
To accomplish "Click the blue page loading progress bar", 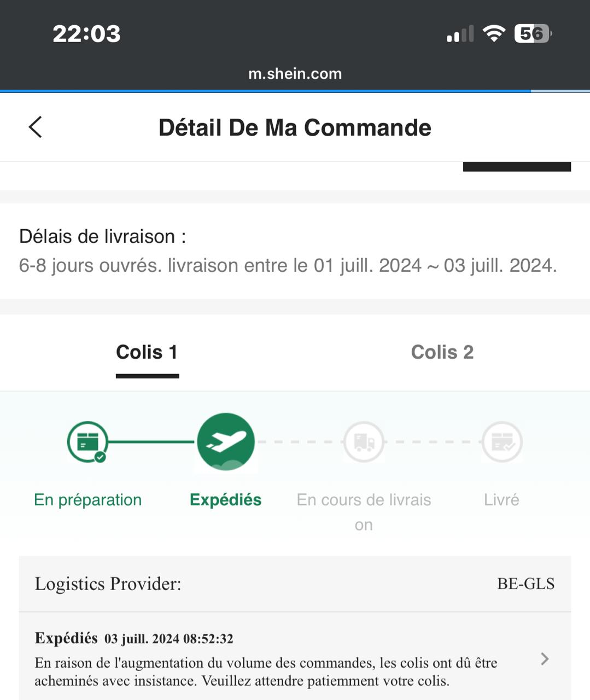I will coord(265,91).
